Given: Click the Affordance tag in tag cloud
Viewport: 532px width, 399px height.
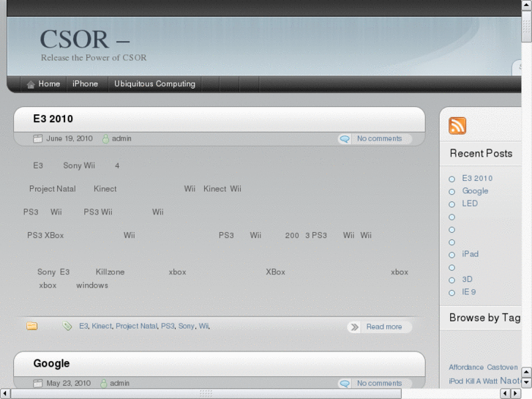Looking at the screenshot, I should point(466,367).
